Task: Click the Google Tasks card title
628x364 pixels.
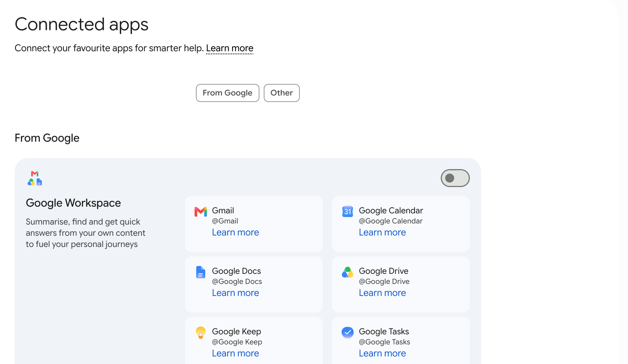Action: coord(384,332)
